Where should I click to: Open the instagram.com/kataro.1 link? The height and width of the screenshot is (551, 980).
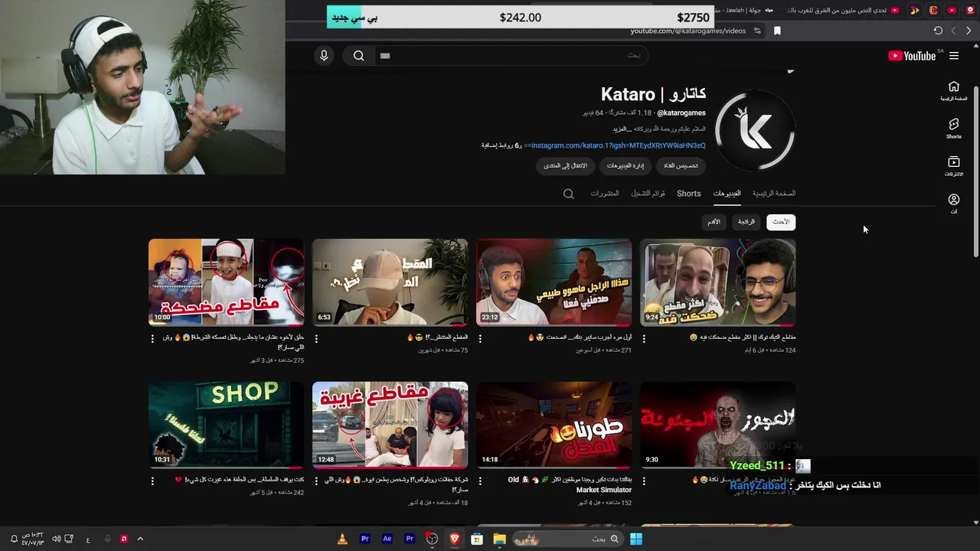[x=615, y=145]
